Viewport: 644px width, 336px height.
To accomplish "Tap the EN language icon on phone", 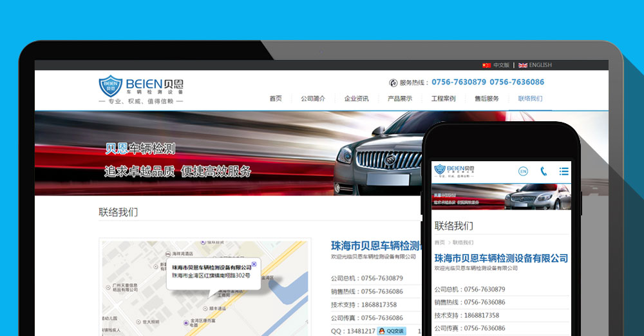I will pyautogui.click(x=523, y=171).
